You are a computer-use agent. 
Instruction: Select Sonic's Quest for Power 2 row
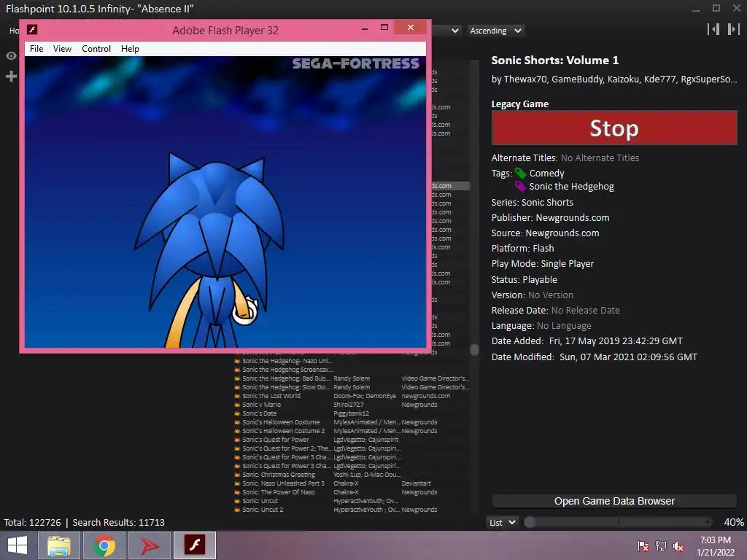(x=352, y=448)
